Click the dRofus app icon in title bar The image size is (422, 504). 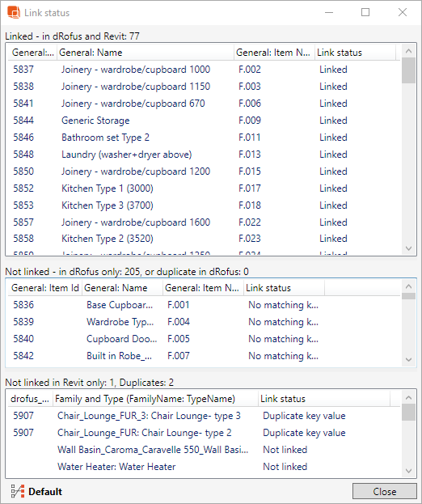[14, 12]
